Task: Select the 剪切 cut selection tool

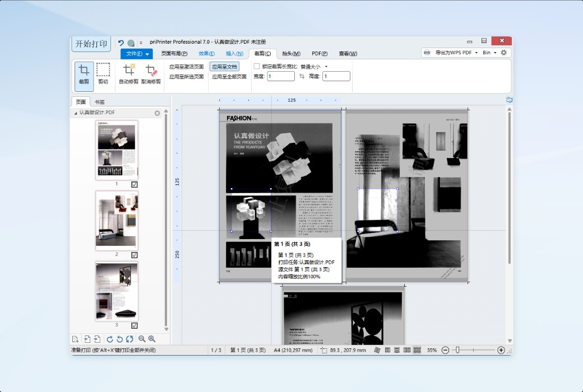Action: tap(103, 73)
